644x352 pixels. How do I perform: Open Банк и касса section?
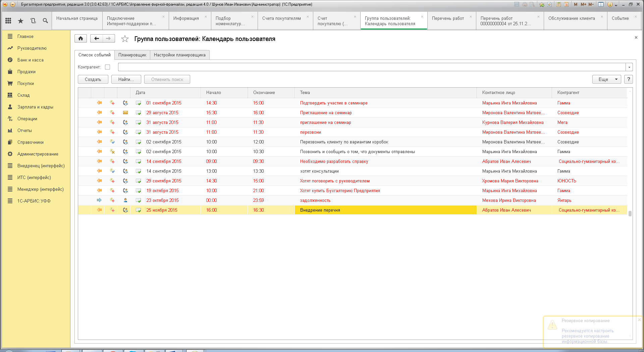[31, 60]
